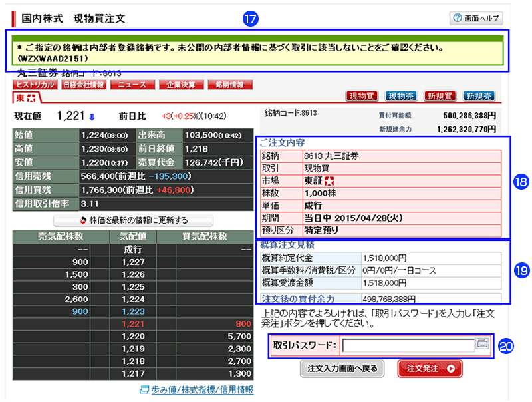Click bid price 1,219 in quote board
This screenshot has height=402, width=532.
[x=133, y=349]
